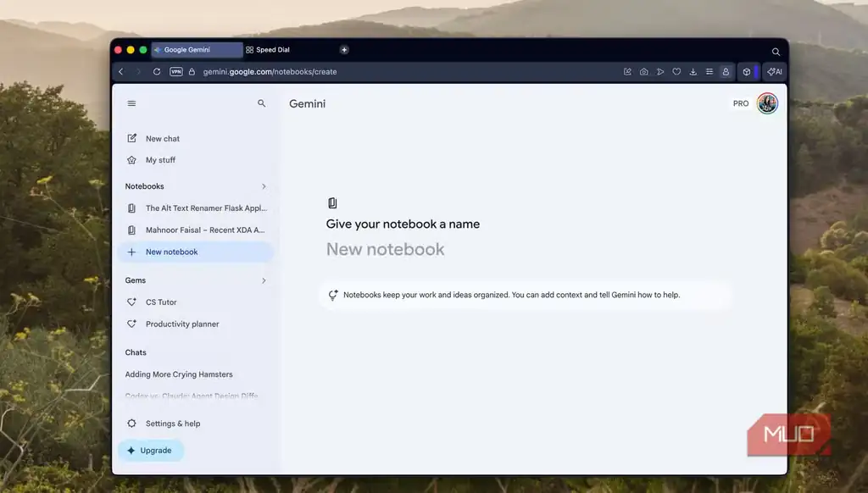Click the New chat pencil icon
Viewport: 868px width, 493px height.
131,138
